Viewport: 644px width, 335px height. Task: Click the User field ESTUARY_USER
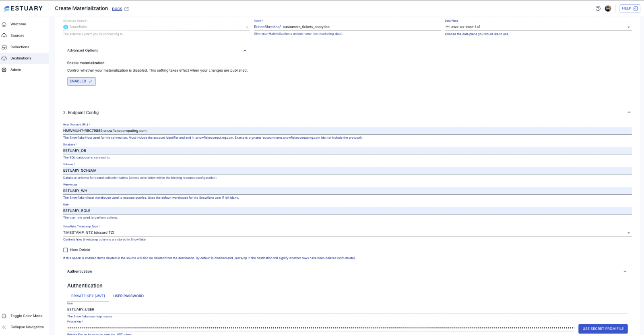[x=347, y=310]
